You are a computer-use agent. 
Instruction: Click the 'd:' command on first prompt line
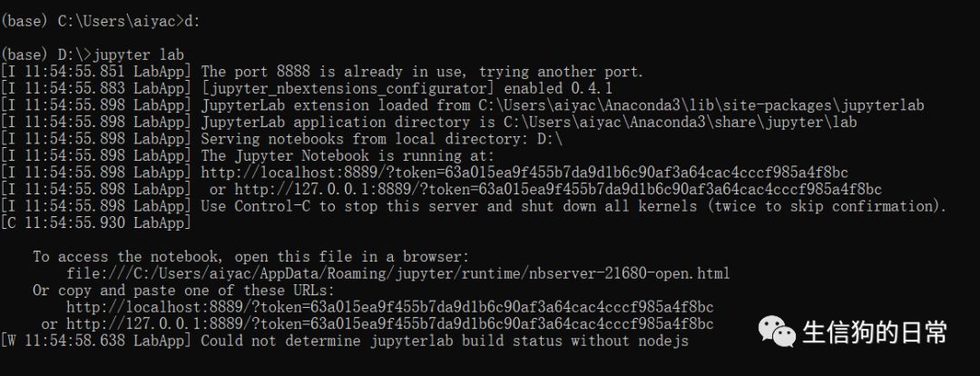[x=191, y=21]
